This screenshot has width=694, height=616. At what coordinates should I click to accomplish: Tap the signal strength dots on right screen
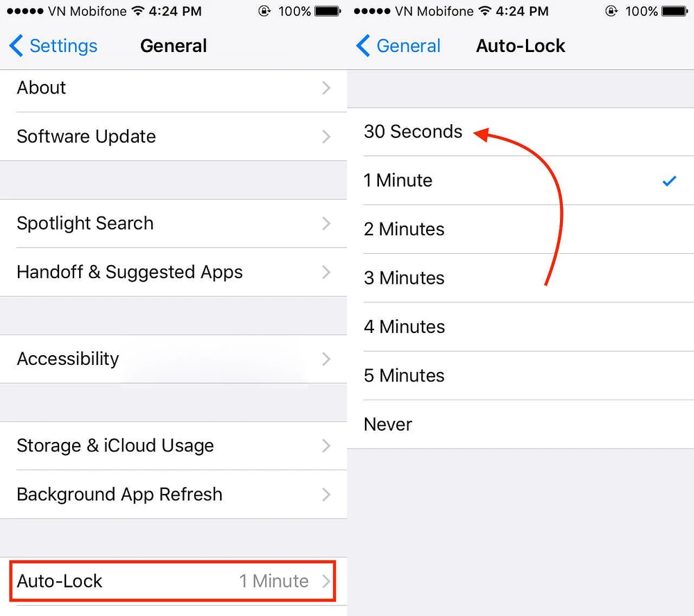(372, 11)
